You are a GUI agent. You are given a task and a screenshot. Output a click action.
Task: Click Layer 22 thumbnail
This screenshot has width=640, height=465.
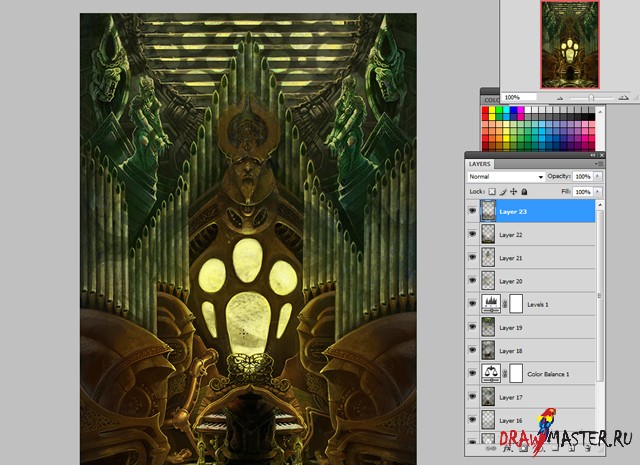tap(488, 234)
